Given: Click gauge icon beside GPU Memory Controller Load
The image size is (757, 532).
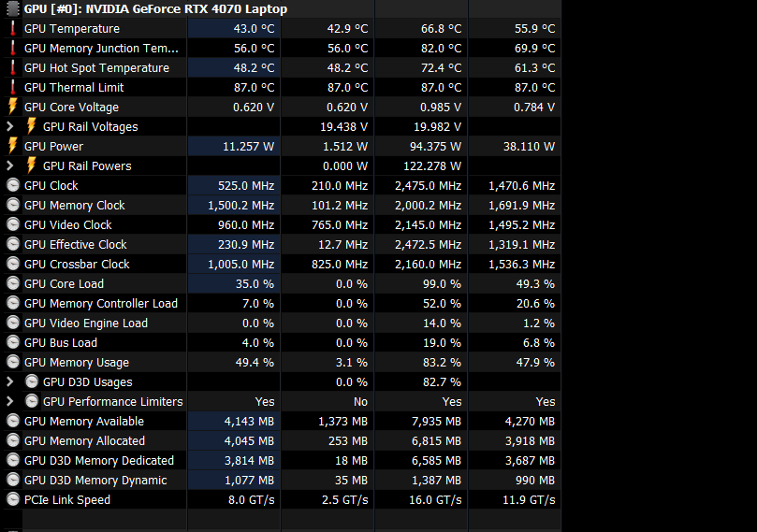Looking at the screenshot, I should (13, 303).
